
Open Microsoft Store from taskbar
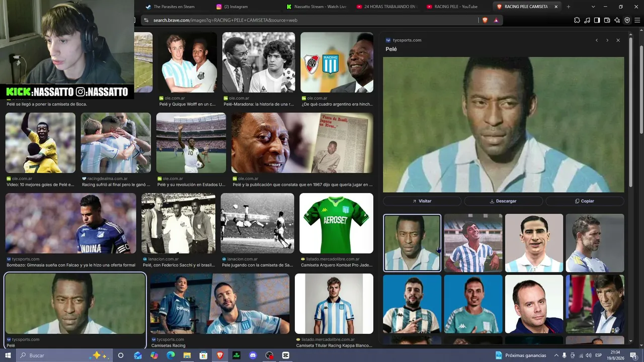click(203, 355)
